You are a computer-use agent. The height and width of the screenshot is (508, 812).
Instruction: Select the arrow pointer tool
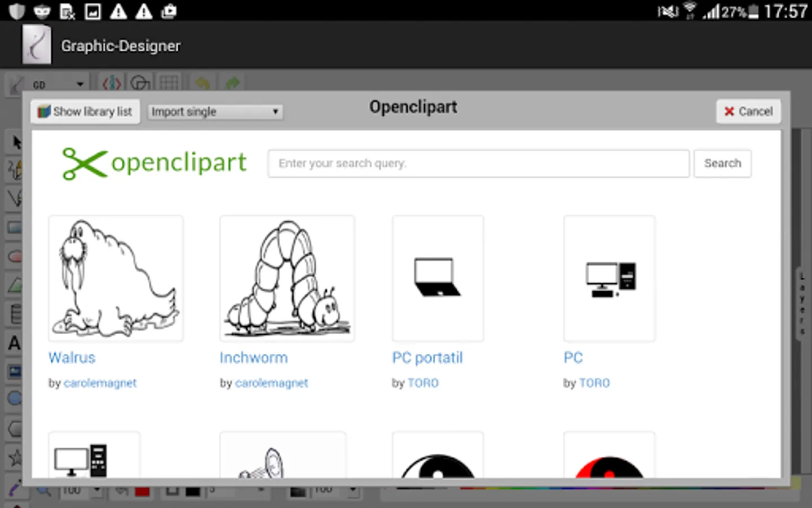[16, 142]
